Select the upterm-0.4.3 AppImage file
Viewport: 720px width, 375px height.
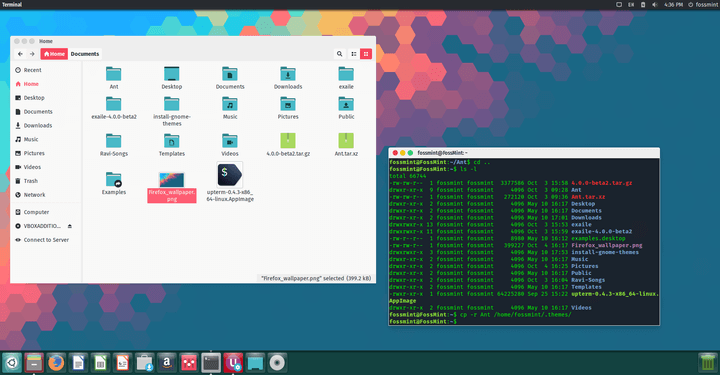(x=230, y=175)
